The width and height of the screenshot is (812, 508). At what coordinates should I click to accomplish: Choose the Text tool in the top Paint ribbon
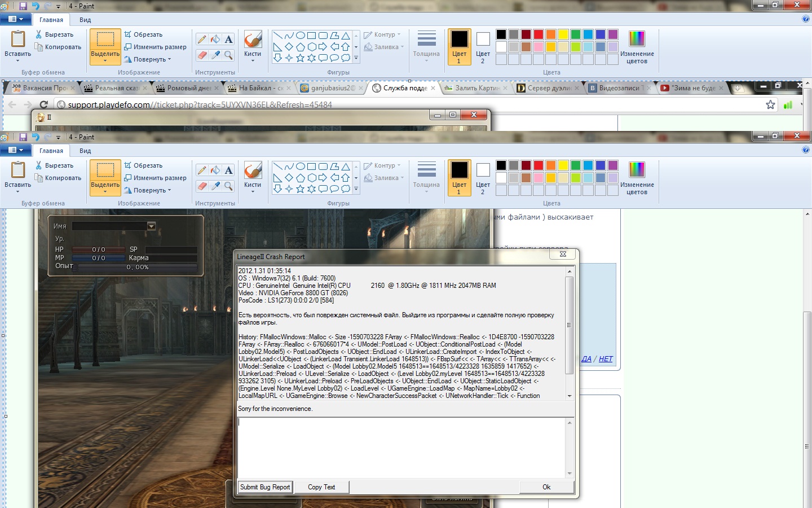(x=228, y=40)
